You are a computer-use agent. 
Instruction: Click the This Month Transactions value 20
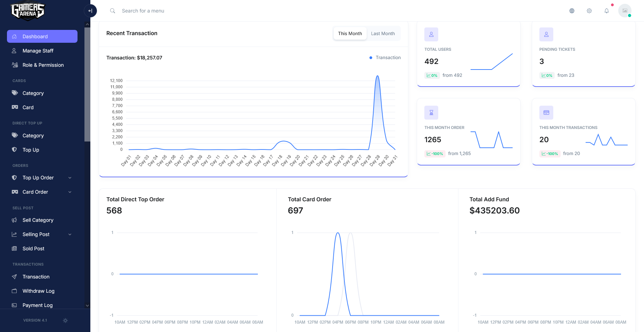click(x=544, y=140)
